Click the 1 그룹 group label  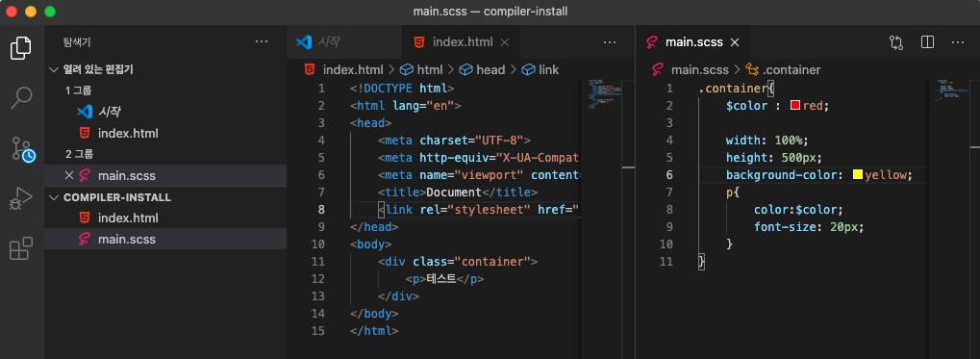click(x=78, y=90)
